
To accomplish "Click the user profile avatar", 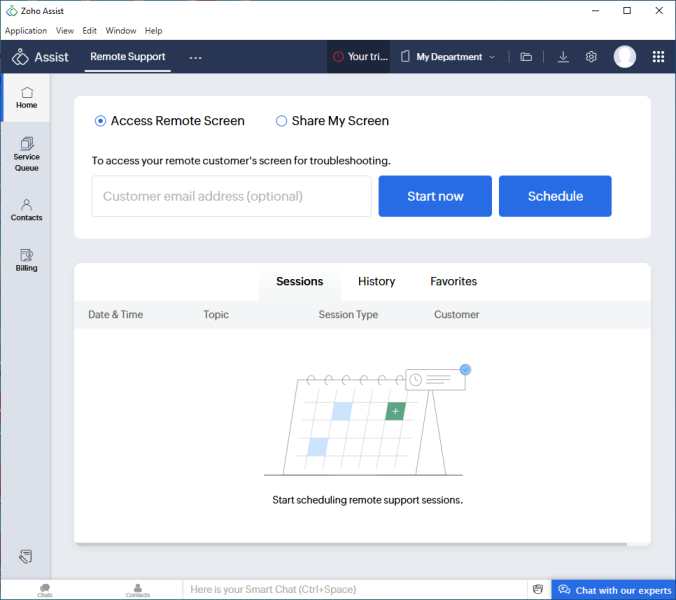I will click(x=625, y=57).
